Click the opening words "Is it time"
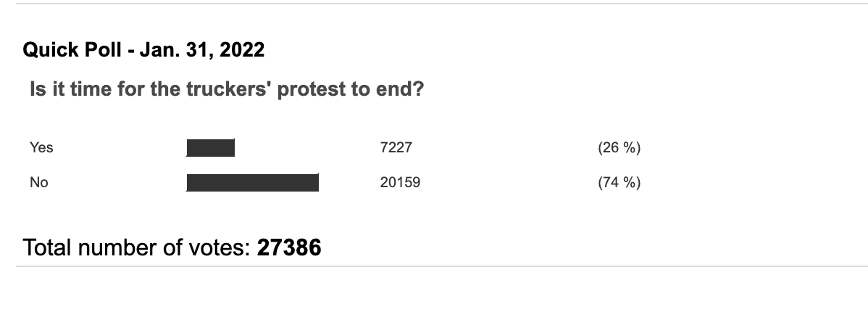 [x=64, y=91]
